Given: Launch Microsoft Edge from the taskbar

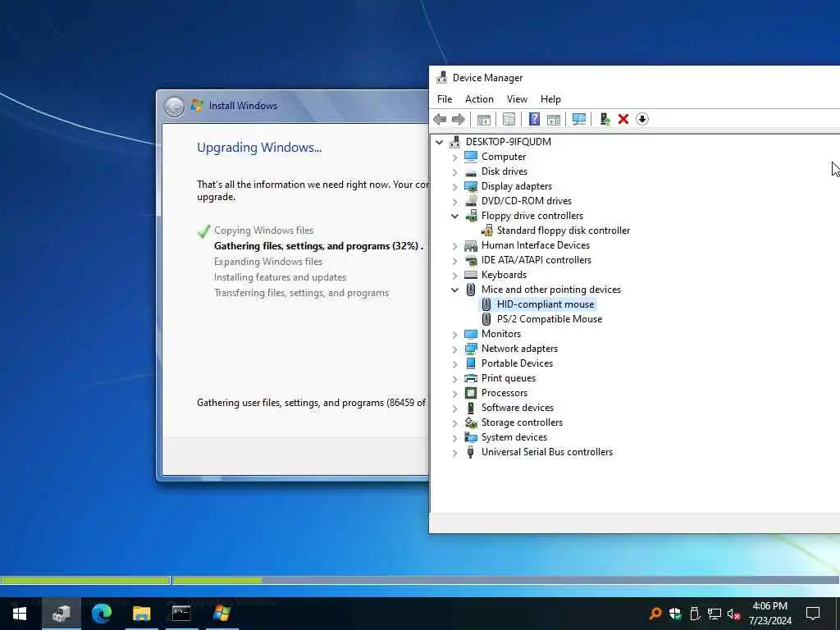Looking at the screenshot, I should 101,614.
